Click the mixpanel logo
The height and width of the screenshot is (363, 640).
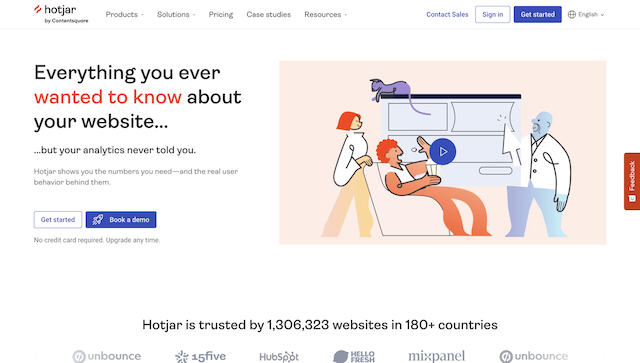click(436, 356)
